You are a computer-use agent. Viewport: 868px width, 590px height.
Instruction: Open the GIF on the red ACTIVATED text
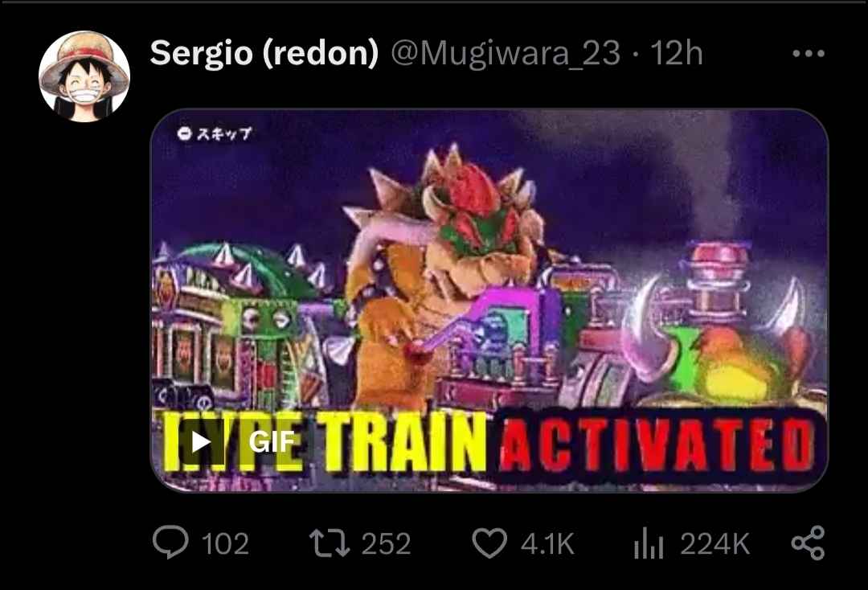coord(657,445)
